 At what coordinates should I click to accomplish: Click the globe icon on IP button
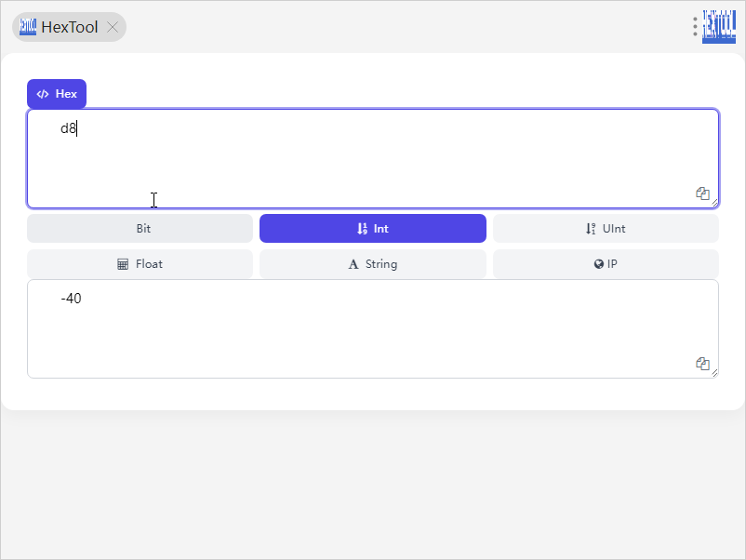tap(599, 264)
